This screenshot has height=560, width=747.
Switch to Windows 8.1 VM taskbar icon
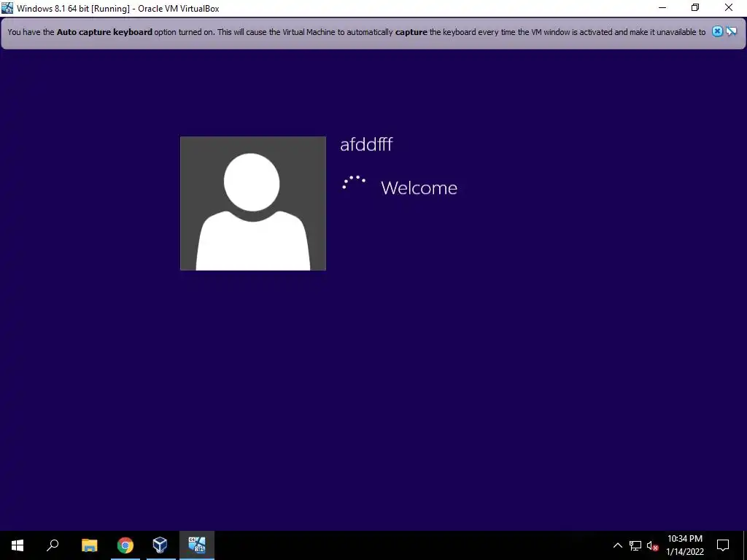pos(197,545)
